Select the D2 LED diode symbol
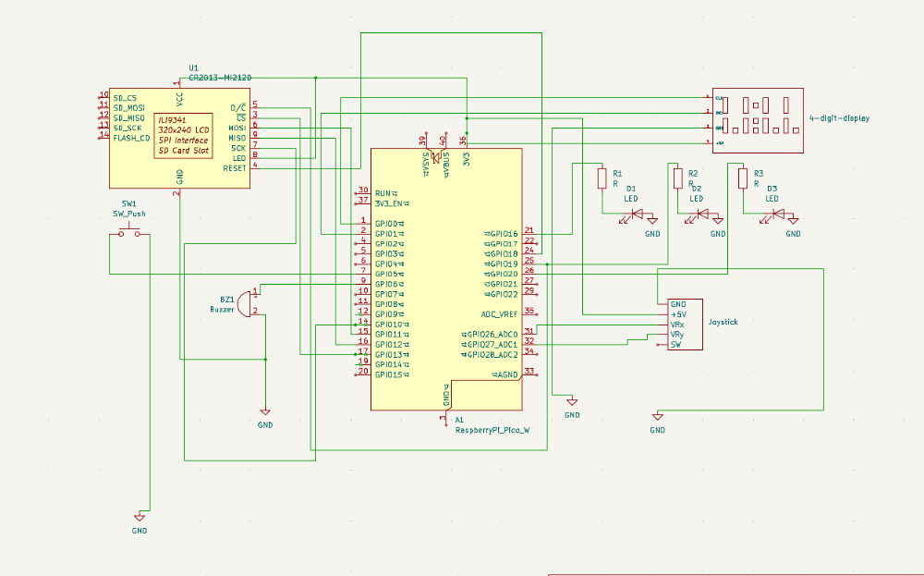Screen dimensions: 924x576 click(x=700, y=215)
